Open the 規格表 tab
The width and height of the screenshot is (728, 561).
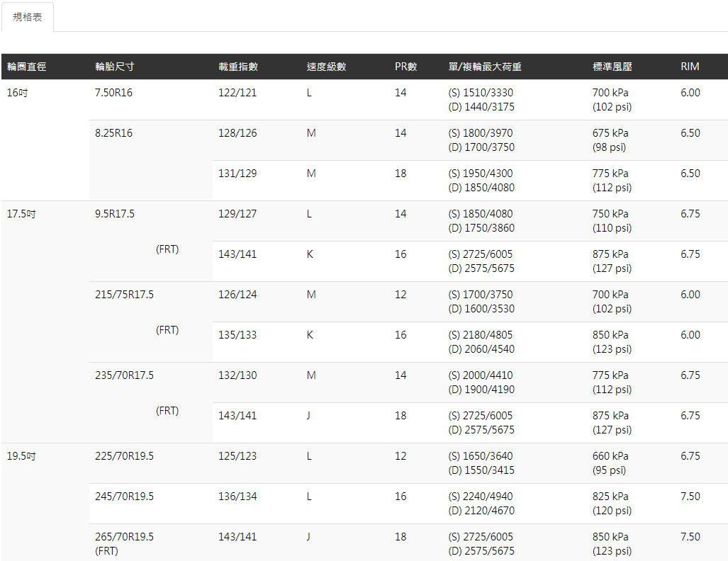click(28, 17)
